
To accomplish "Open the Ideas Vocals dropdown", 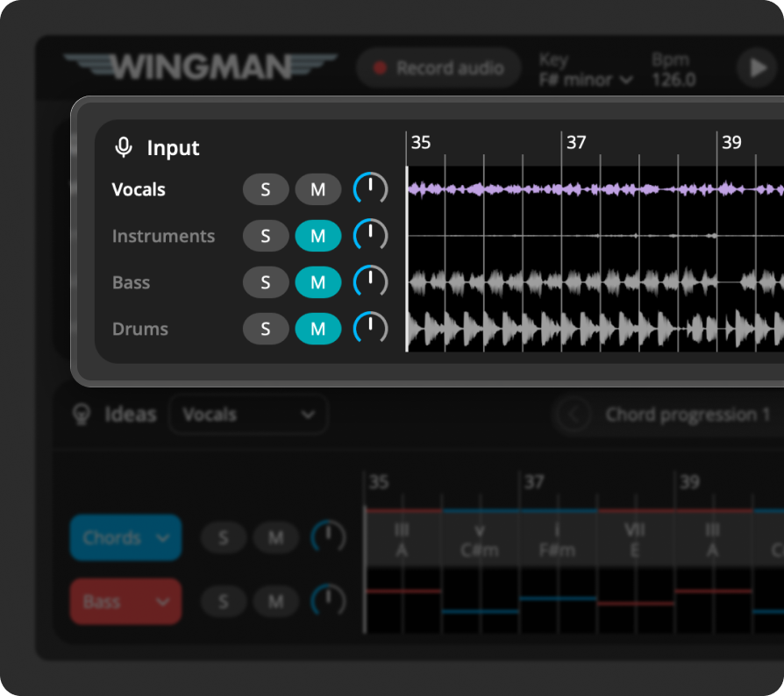I will tap(248, 415).
